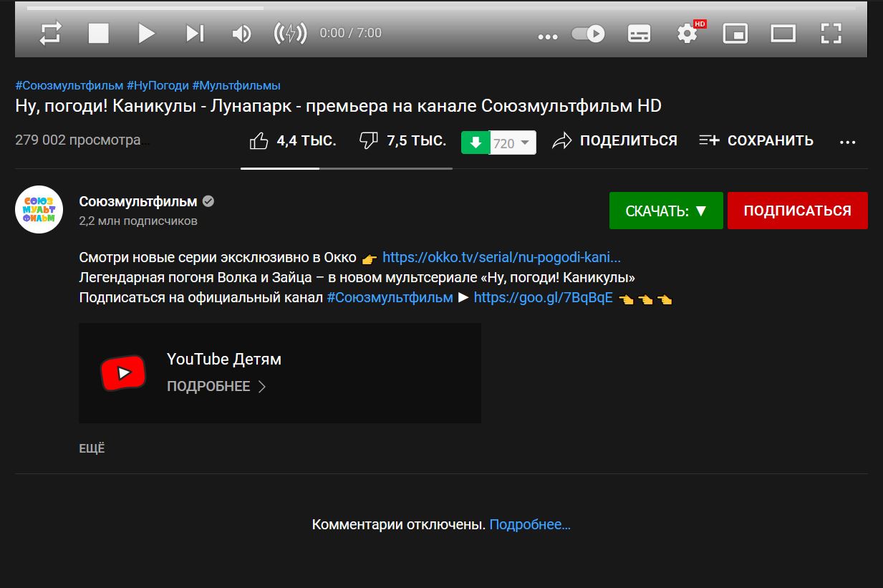Toggle the loop video icon
Viewport: 883px width, 588px height.
[51, 33]
